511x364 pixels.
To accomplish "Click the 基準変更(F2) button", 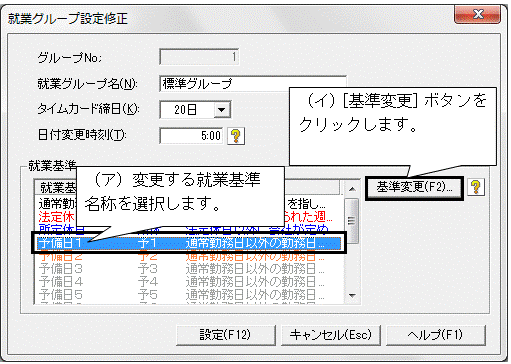I will [x=414, y=188].
